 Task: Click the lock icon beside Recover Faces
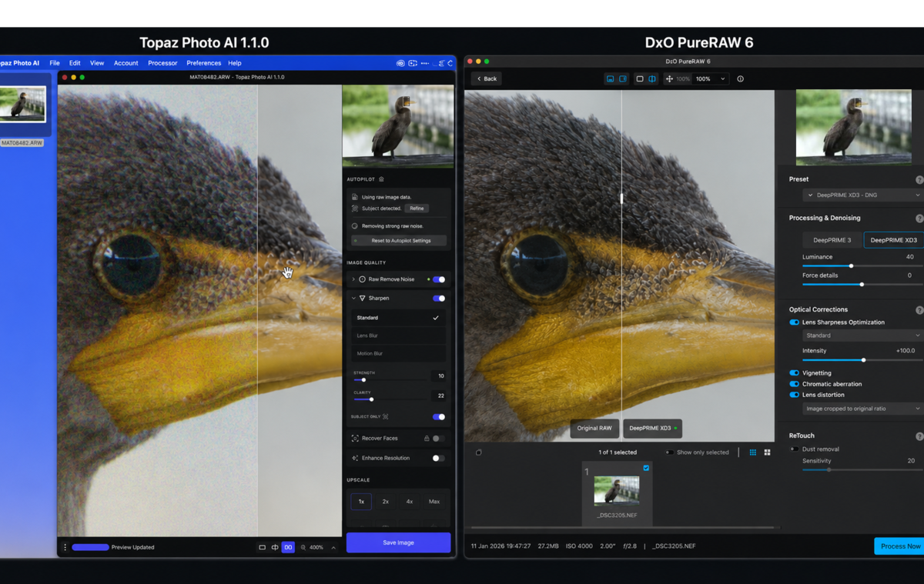(x=427, y=439)
